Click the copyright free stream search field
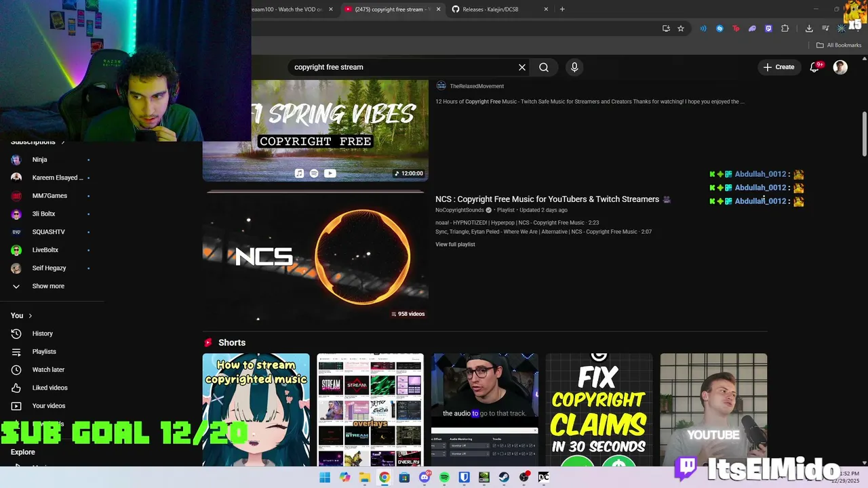 [403, 67]
